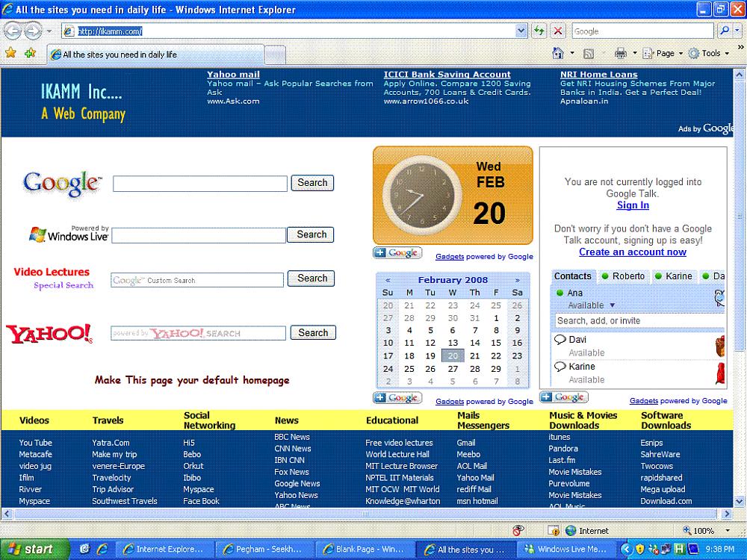747x560 pixels.
Task: Click the magnifier search icon in the toolbar
Action: [x=725, y=31]
